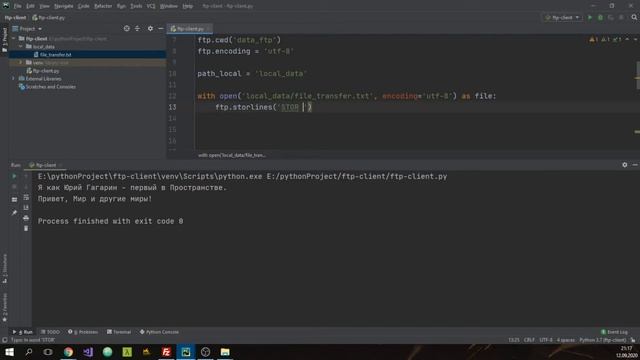Click Stop icon in the Run panel
Screen dimensions: 640x360
pos(14,187)
